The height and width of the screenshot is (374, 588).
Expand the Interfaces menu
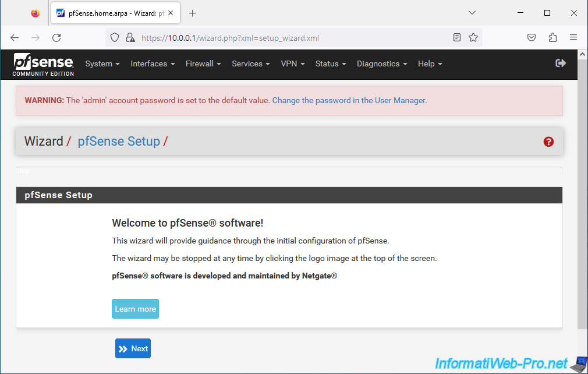tap(153, 63)
